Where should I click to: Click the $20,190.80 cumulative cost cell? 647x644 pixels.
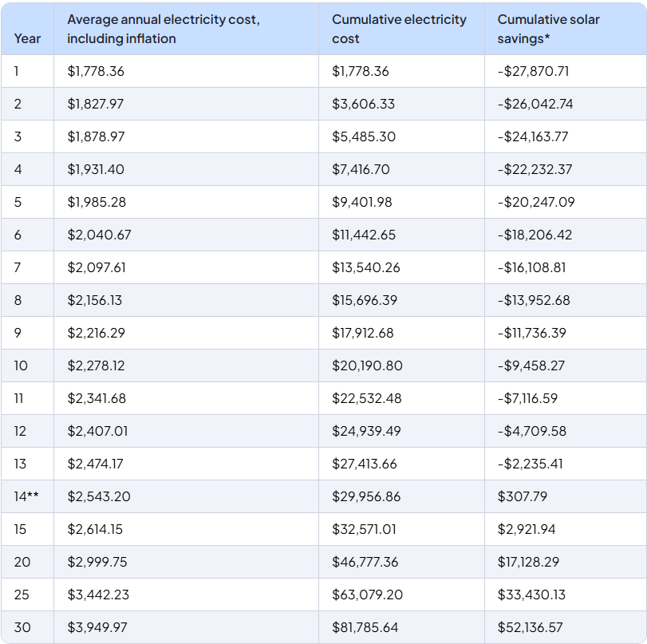367,365
